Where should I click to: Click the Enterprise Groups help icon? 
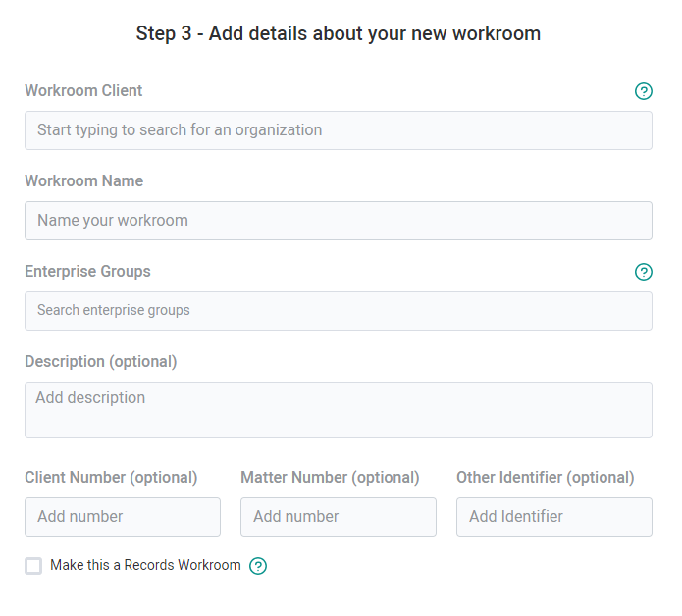(644, 272)
